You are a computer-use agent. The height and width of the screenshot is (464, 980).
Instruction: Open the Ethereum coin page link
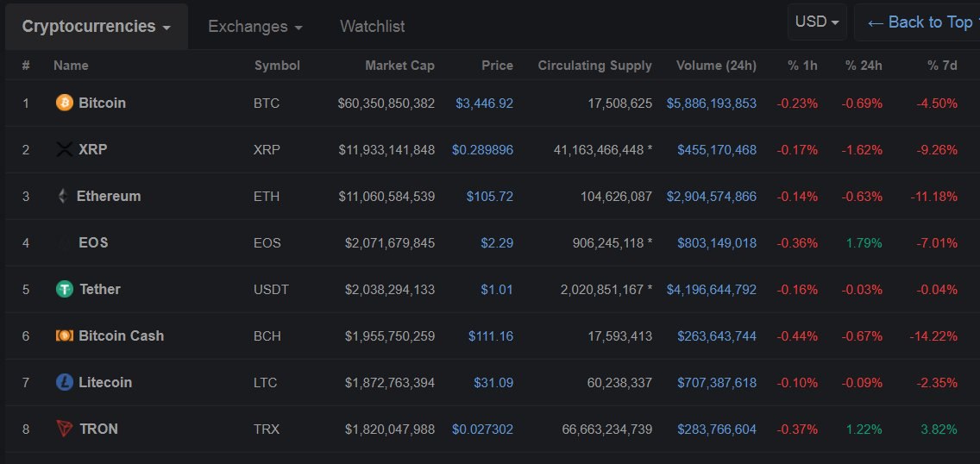[109, 196]
